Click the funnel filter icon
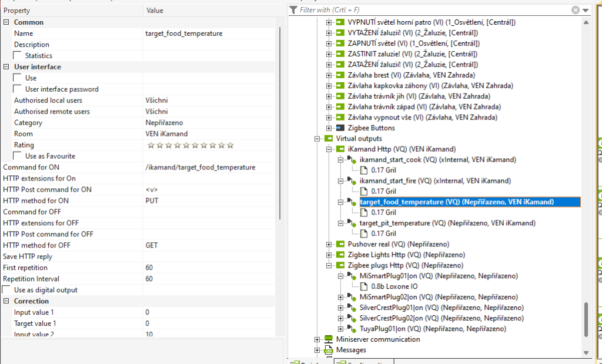Screen dimensions: 602x364 (293, 10)
